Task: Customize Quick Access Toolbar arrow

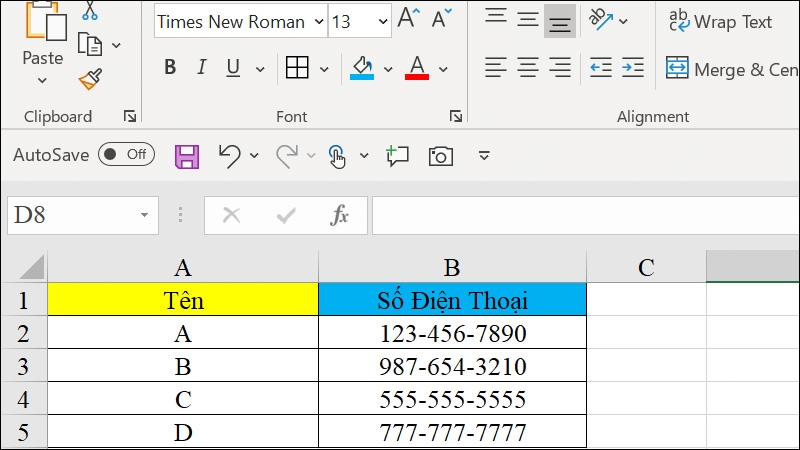Action: tap(484, 155)
